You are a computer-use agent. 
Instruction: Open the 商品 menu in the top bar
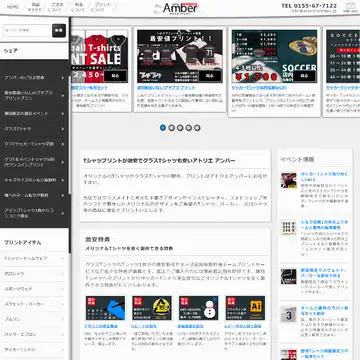coord(35,7)
